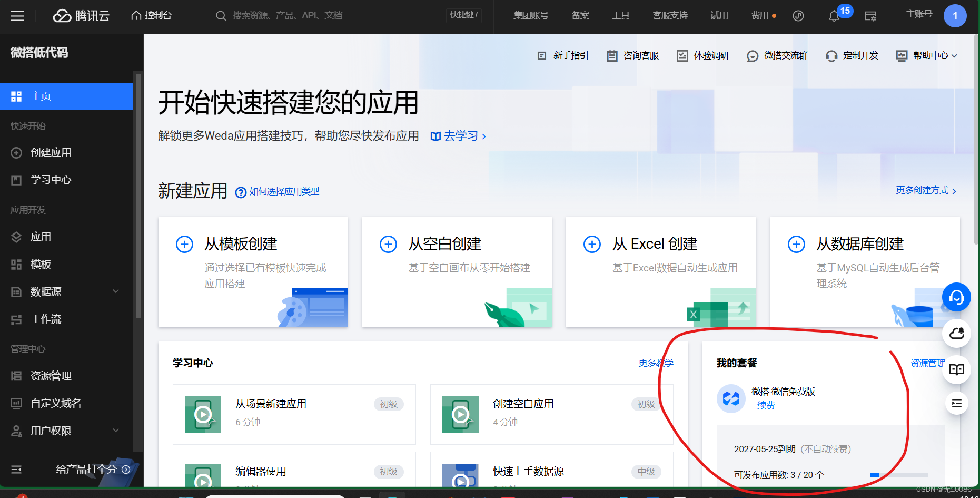Play 从场景新建应用 tutorial

pos(203,415)
